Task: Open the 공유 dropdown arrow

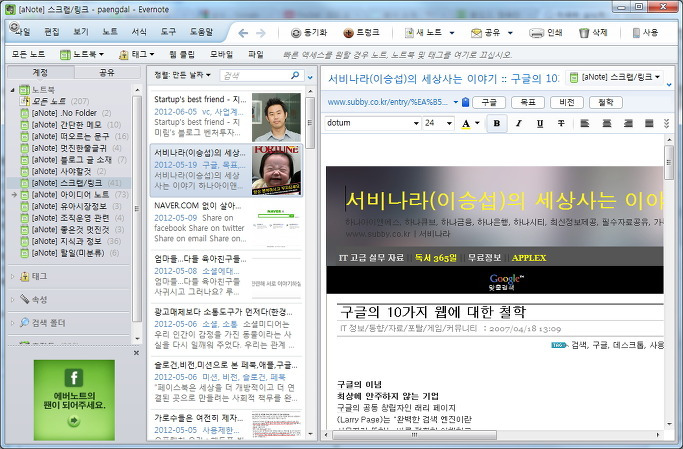Action: (510, 33)
